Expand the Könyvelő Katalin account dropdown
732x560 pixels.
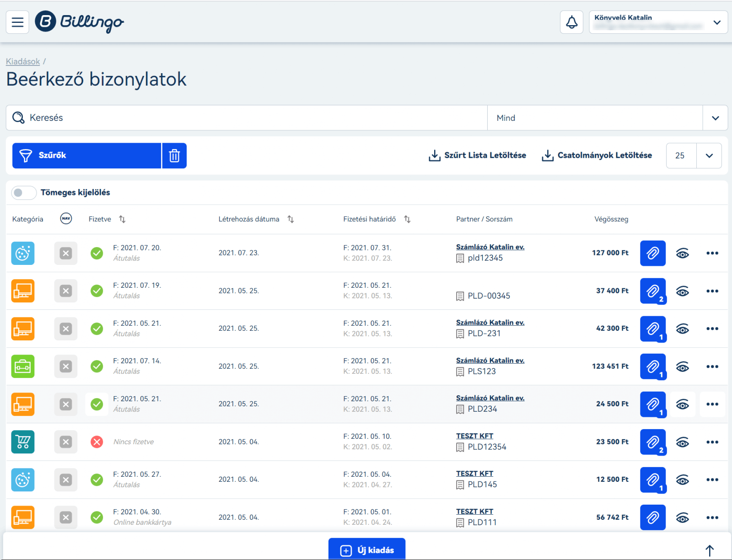pyautogui.click(x=716, y=22)
